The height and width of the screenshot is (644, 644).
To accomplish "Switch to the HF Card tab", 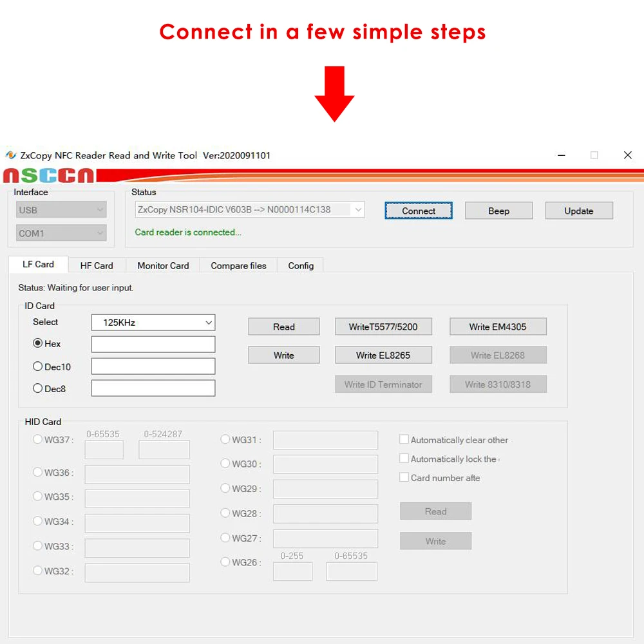I will tap(97, 266).
